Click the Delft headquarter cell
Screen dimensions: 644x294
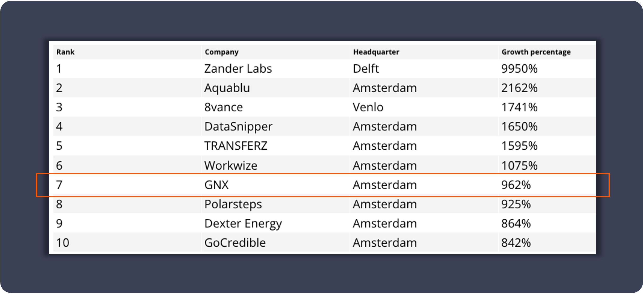tap(366, 69)
